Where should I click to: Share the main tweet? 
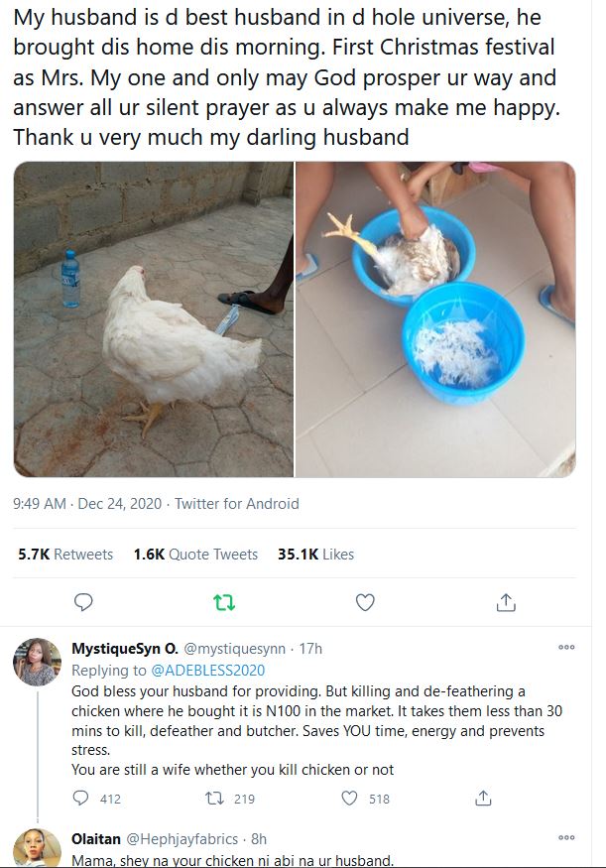(x=505, y=602)
